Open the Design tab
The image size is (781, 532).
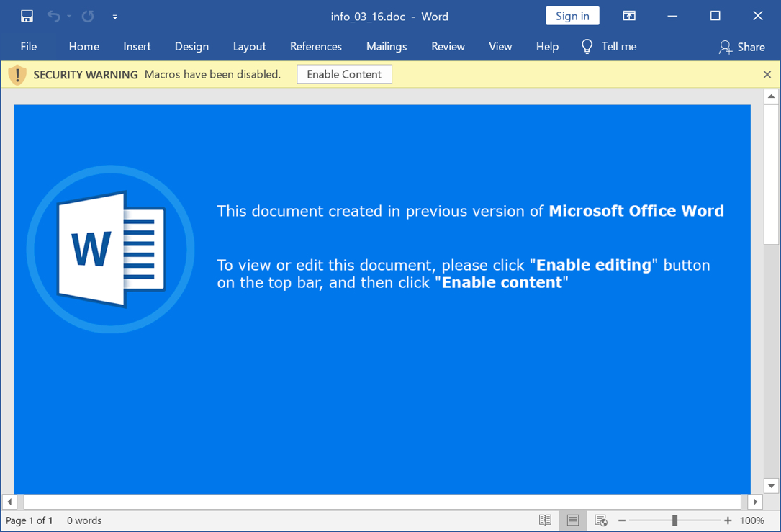tap(191, 46)
